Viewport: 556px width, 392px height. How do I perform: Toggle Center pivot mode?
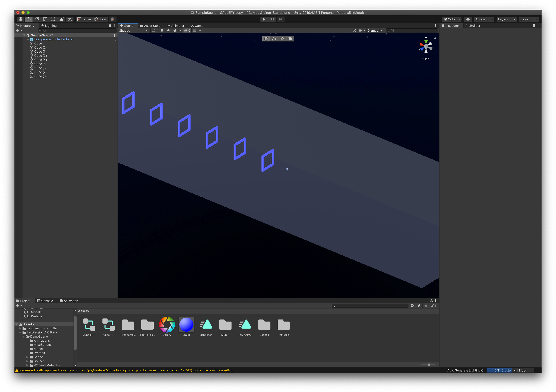pos(84,19)
